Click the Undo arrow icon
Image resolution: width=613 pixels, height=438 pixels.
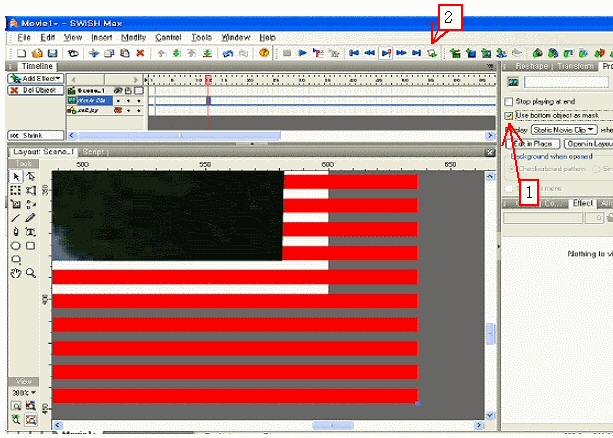click(x=228, y=53)
